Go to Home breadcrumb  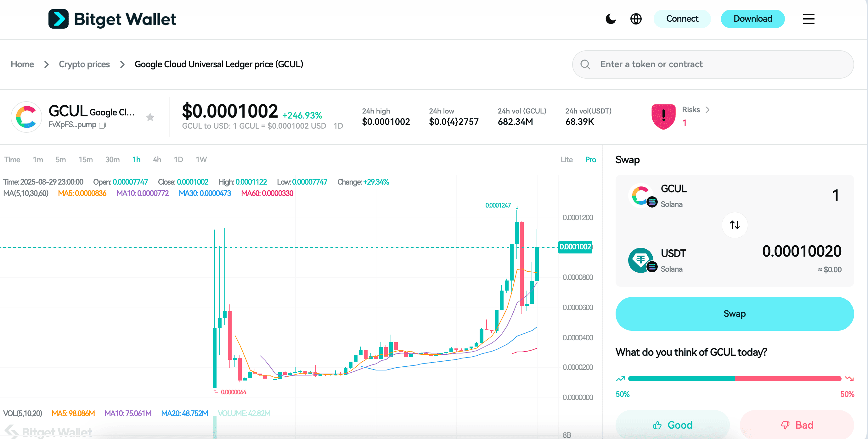(22, 64)
